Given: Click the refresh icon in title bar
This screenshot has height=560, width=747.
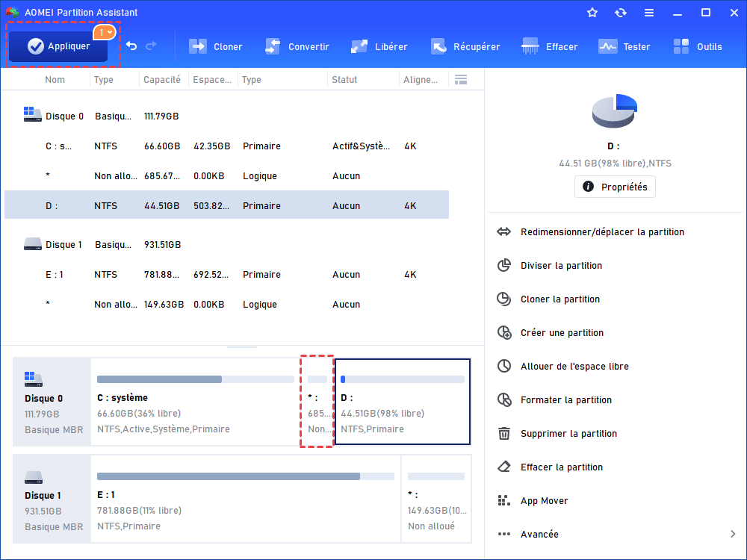Looking at the screenshot, I should coord(620,13).
